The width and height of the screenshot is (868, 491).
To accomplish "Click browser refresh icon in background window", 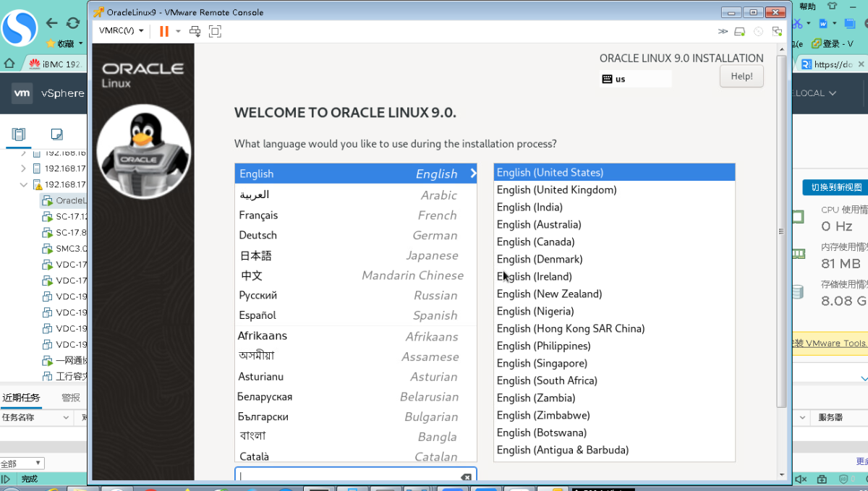I will (x=73, y=23).
